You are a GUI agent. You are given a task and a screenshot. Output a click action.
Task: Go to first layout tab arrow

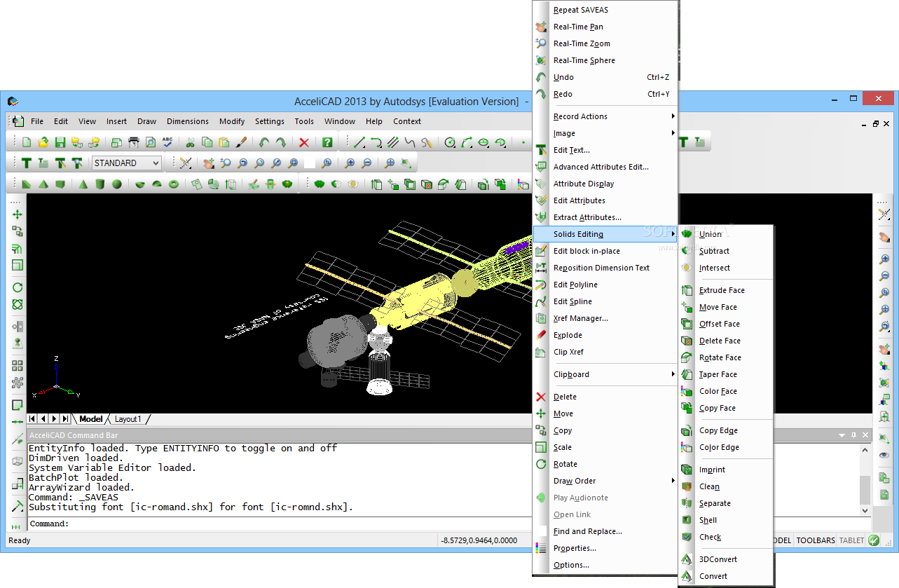32,419
